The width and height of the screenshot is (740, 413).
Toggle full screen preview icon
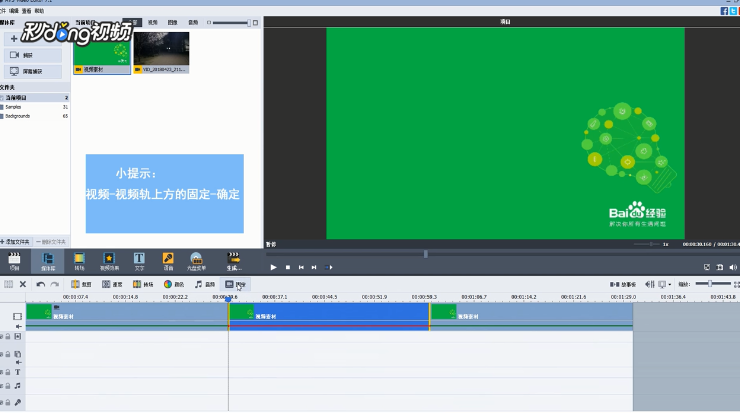pyautogui.click(x=706, y=267)
